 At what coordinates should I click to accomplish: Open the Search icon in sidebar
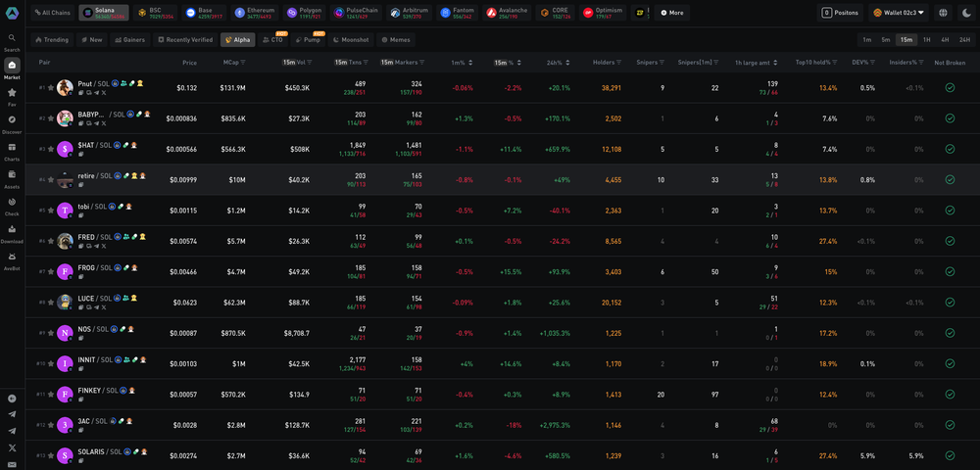[12, 38]
